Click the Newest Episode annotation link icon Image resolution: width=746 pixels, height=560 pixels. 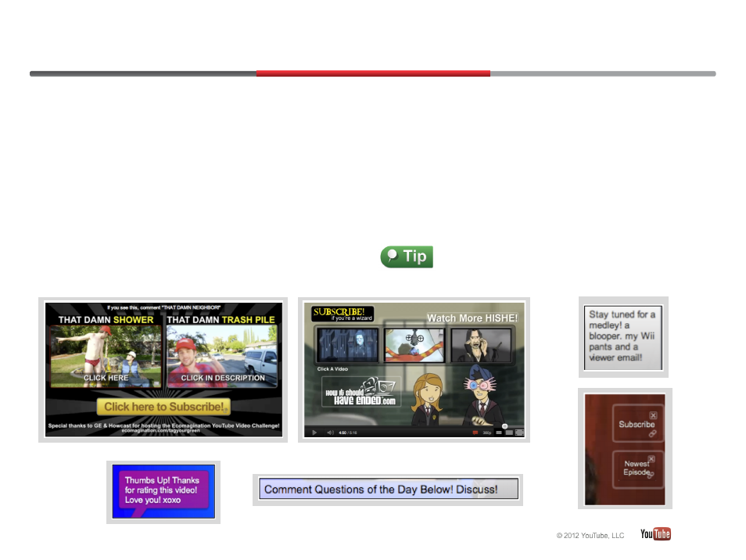[x=651, y=475]
